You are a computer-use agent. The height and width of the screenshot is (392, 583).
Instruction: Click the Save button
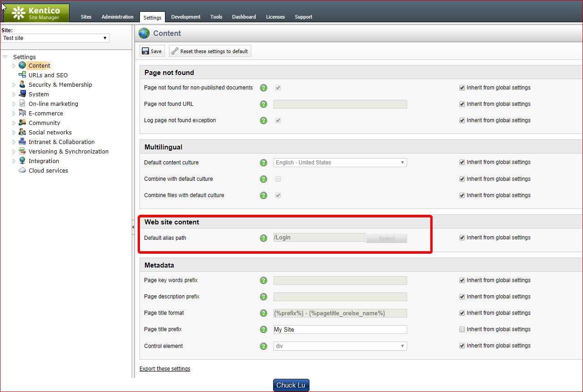[152, 51]
